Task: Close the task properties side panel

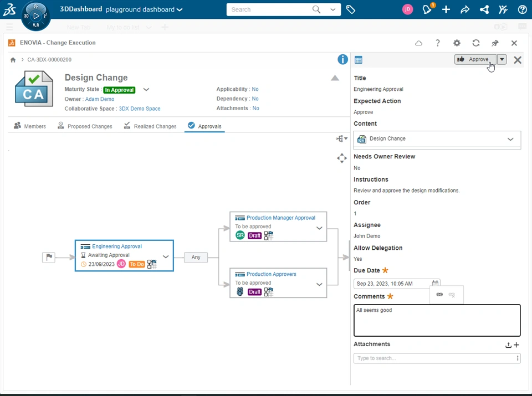Action: pyautogui.click(x=518, y=60)
